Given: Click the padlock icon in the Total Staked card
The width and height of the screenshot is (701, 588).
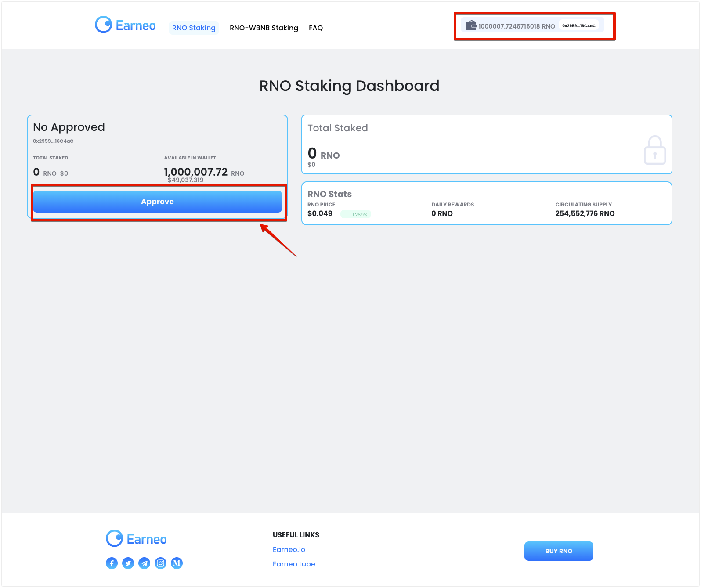Looking at the screenshot, I should tap(655, 150).
